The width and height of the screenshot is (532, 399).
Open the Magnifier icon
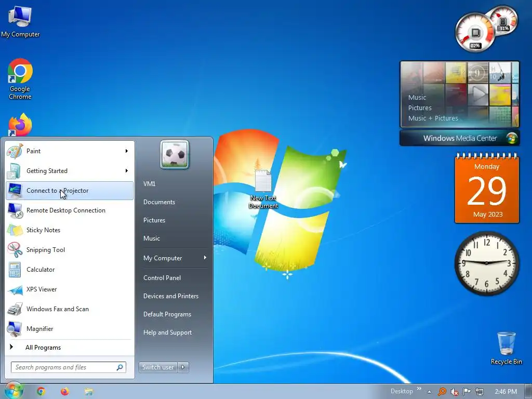(15, 329)
